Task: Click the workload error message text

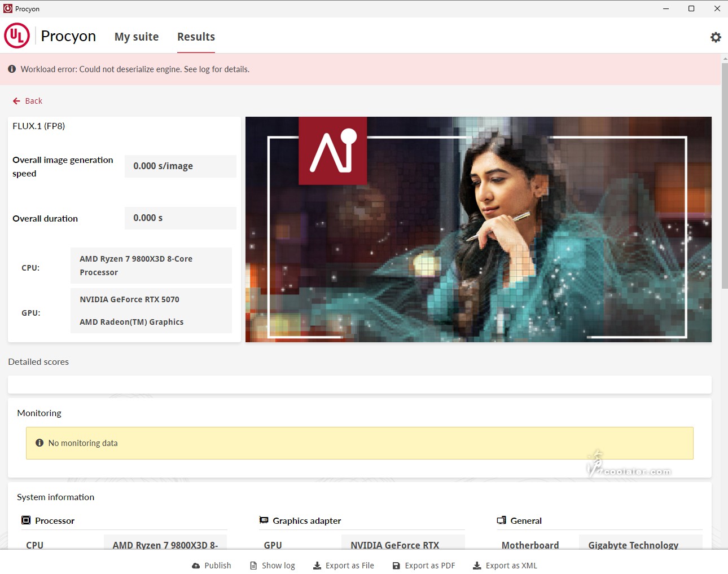Action: pyautogui.click(x=135, y=69)
